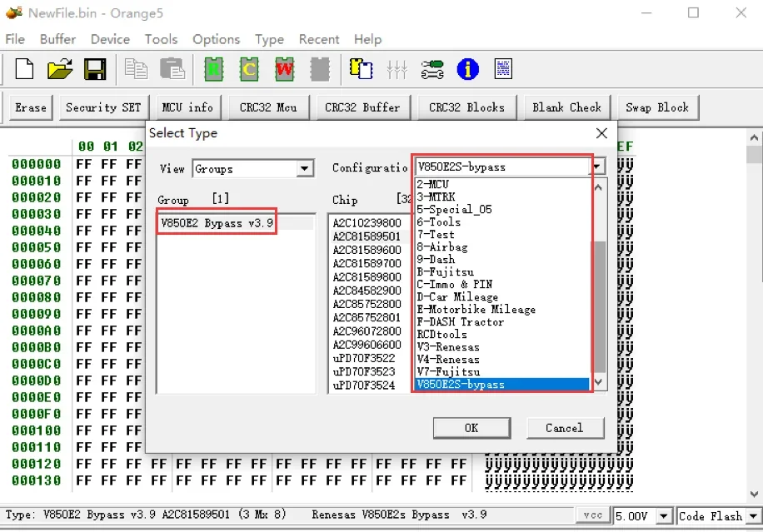Screen dimensions: 763x532
Task: Click the New file icon
Action: point(24,69)
